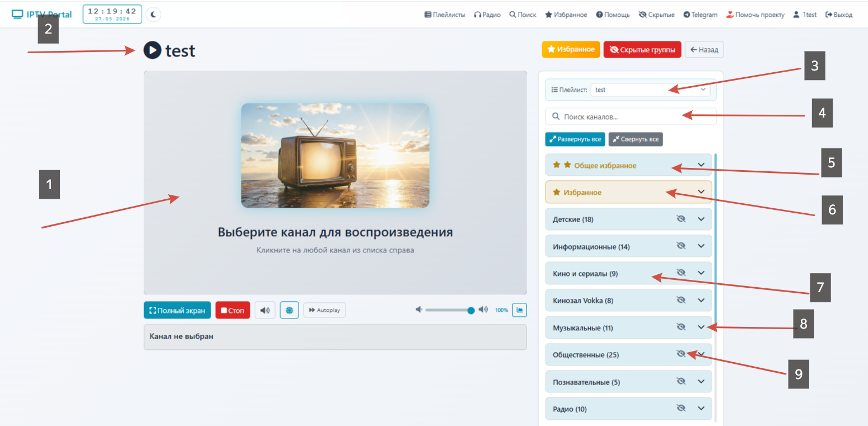This screenshot has height=426, width=868.
Task: Open Плейлисты in the top navigation
Action: [x=445, y=15]
